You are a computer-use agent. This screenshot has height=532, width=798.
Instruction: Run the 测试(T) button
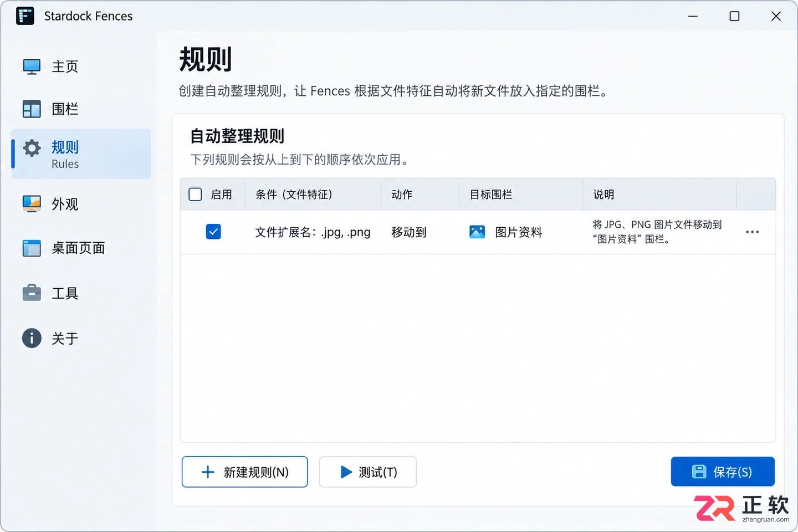click(368, 472)
